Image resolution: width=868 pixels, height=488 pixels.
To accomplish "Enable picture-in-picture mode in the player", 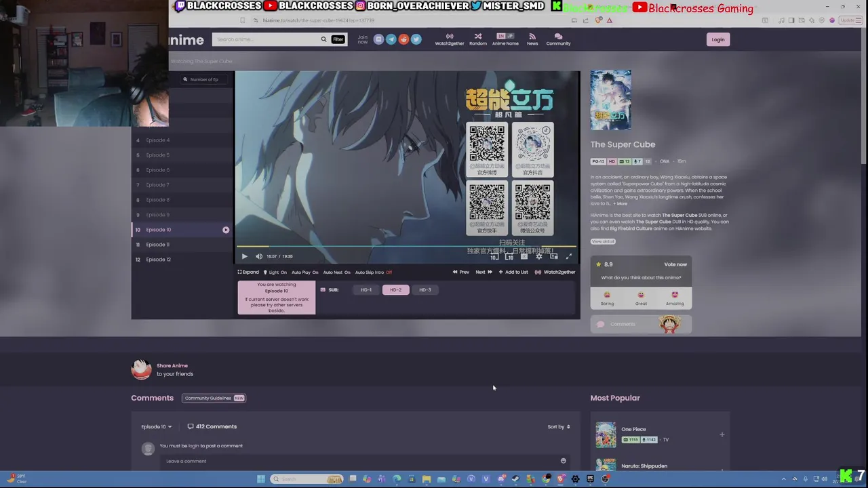I will (x=554, y=257).
